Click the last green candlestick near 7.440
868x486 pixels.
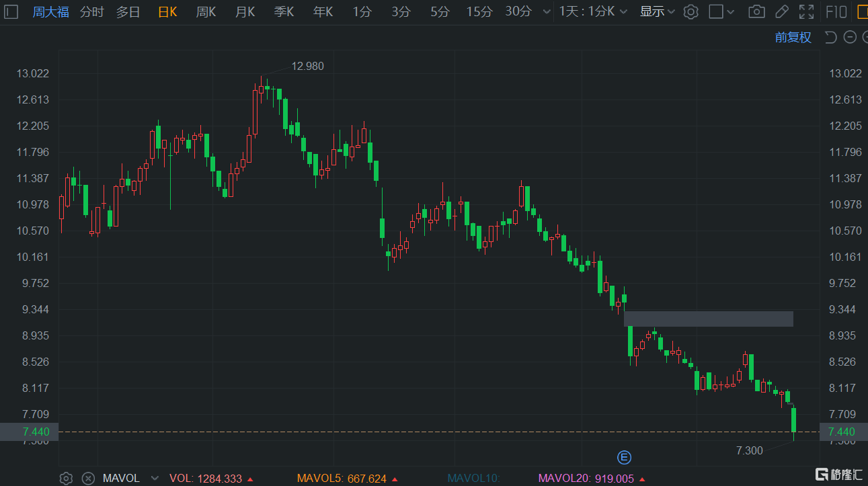pyautogui.click(x=794, y=420)
